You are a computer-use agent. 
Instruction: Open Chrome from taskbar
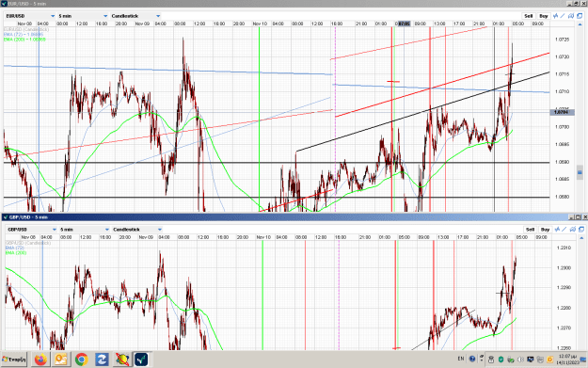click(81, 360)
